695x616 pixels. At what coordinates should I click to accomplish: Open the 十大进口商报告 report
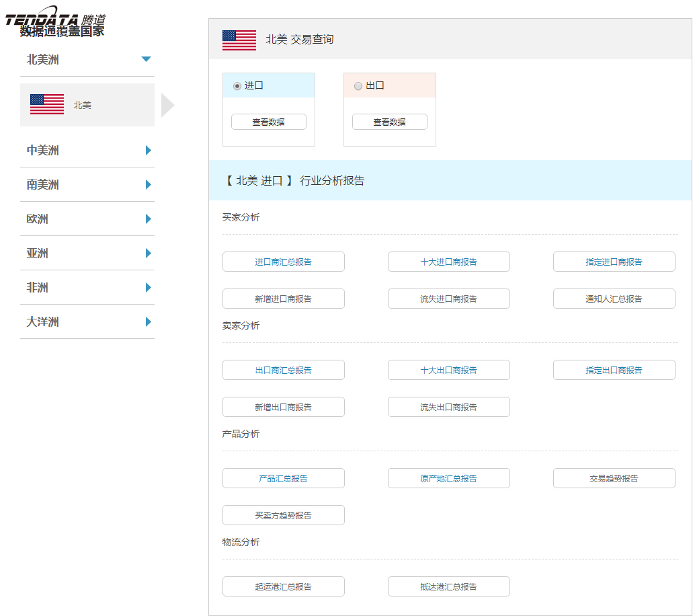pos(448,262)
